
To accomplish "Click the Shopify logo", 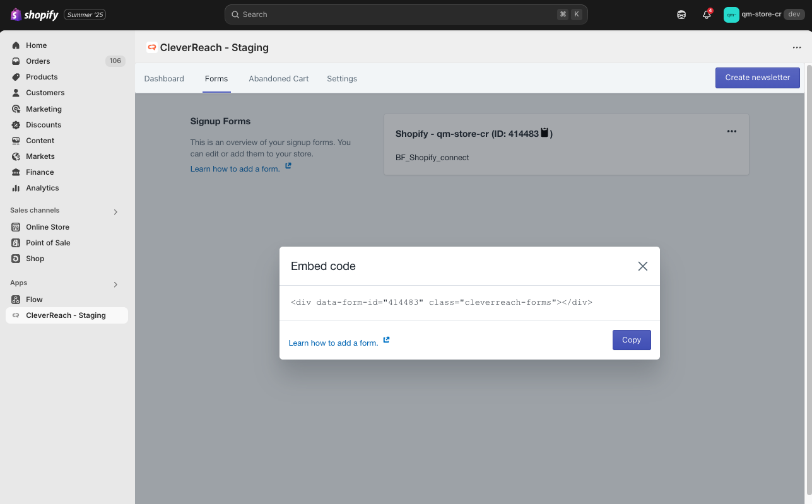I will pyautogui.click(x=35, y=15).
